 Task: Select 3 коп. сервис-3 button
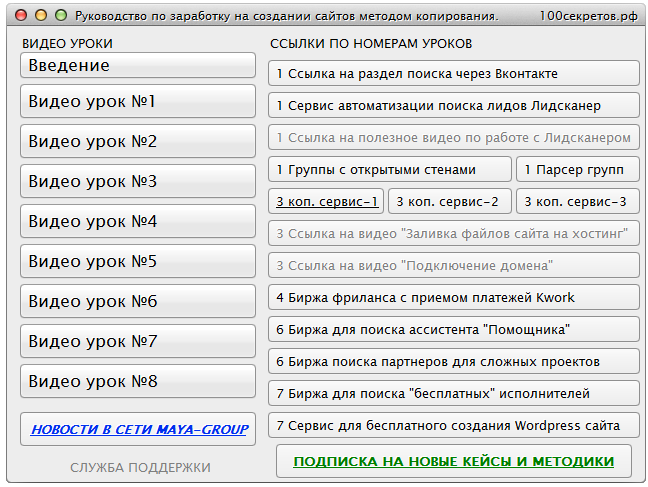(577, 202)
